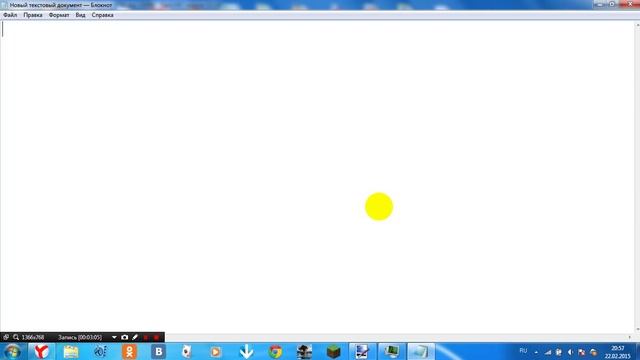Click the recorder magnifier zoom icon
The width and height of the screenshot is (640, 360).
16,337
